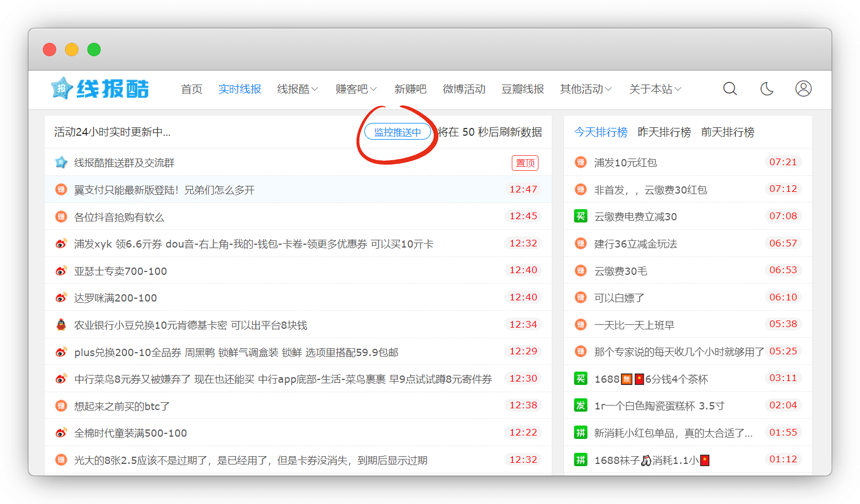Click the green 拼 icon beside 新消耗小红包单品

click(x=581, y=433)
